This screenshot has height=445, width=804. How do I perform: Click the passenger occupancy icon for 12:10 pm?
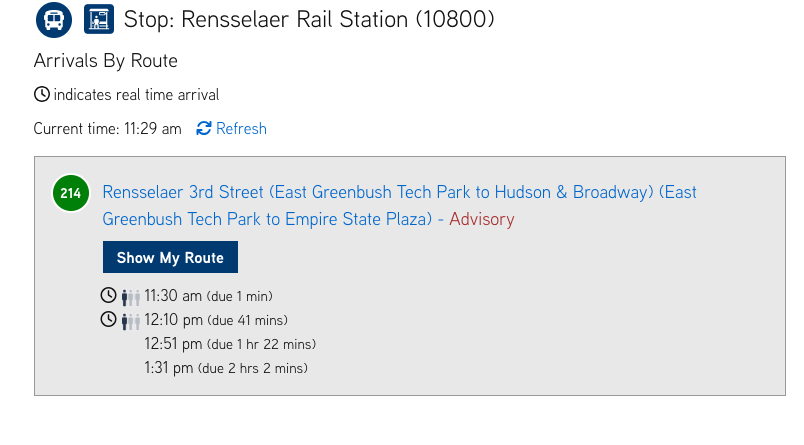[131, 321]
